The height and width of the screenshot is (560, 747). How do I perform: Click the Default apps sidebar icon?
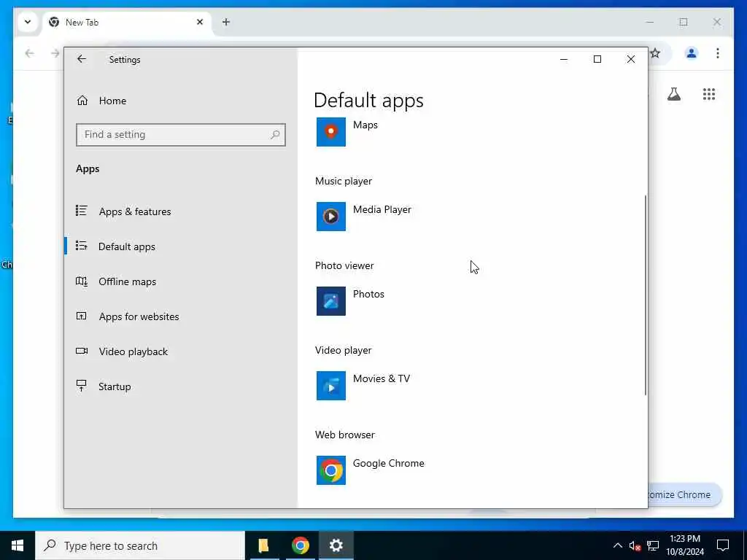[82, 246]
